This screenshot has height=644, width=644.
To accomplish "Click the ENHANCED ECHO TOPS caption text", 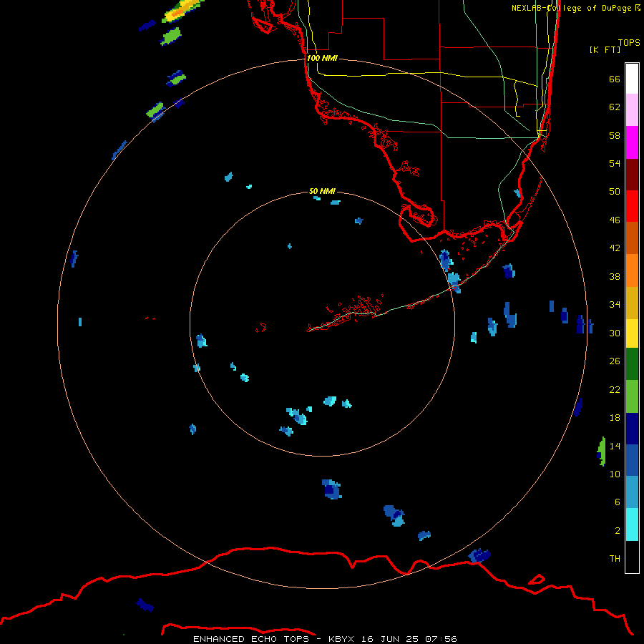I will pos(253,639).
